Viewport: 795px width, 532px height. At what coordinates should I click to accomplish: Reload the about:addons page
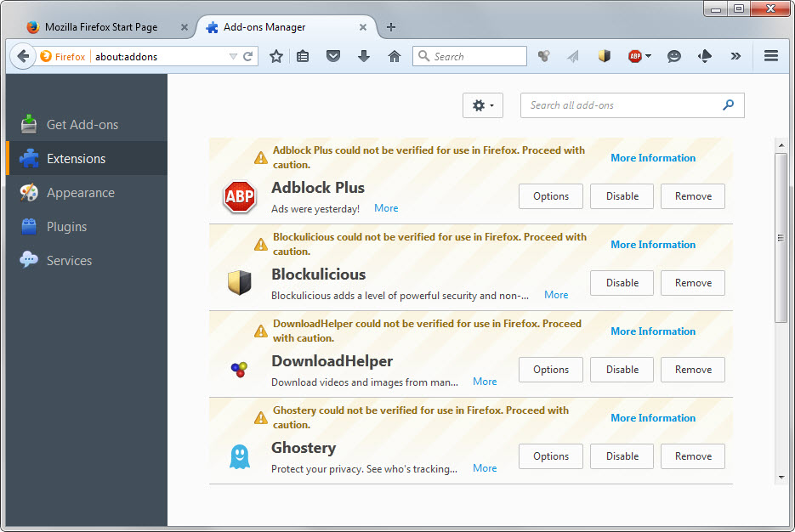click(248, 56)
